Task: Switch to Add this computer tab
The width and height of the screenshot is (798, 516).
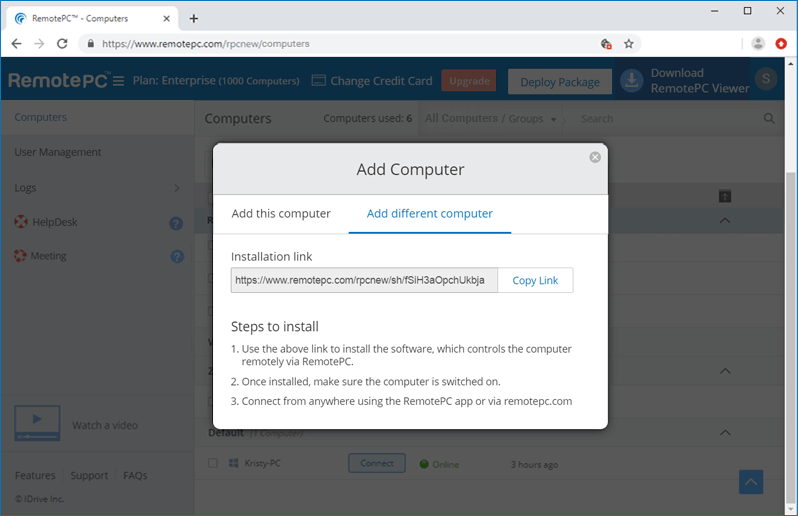Action: click(281, 214)
